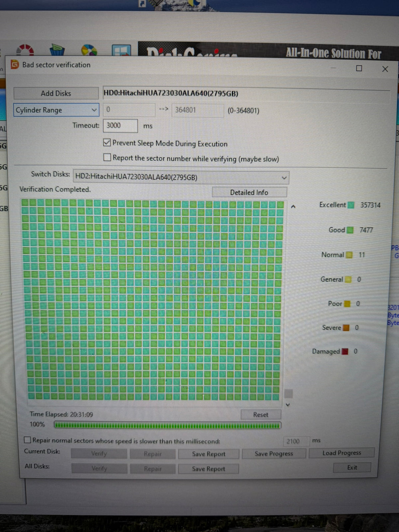The image size is (399, 532).
Task: Click the Add Disks button
Action: coord(56,93)
